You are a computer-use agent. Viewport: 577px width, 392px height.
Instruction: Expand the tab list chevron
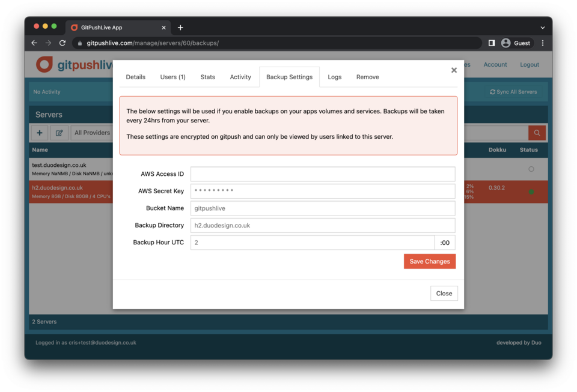click(542, 28)
